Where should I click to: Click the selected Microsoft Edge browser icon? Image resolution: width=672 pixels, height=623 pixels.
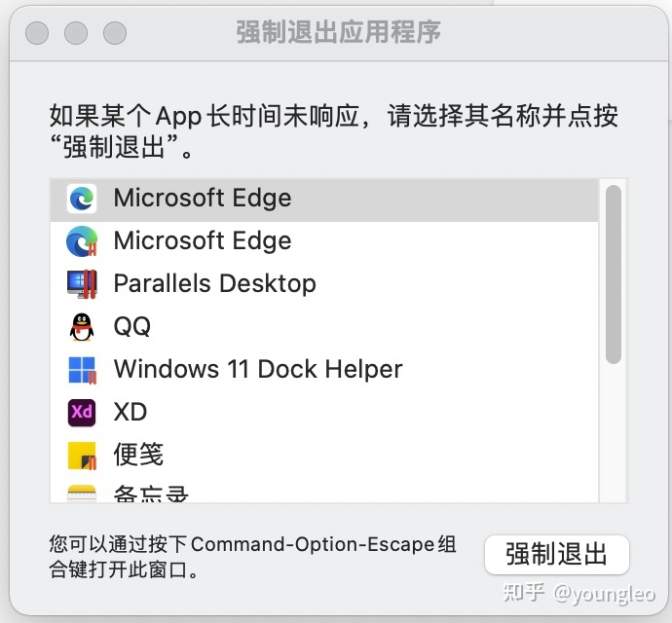tap(82, 199)
